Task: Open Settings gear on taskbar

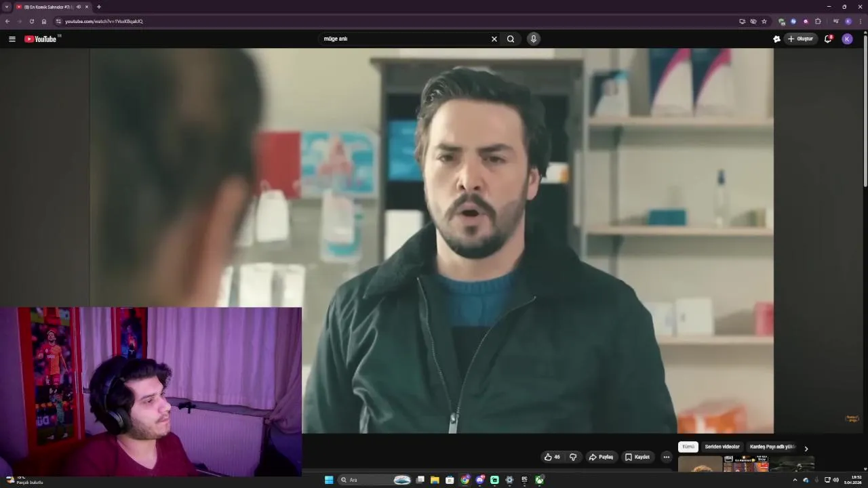Action: [x=509, y=480]
